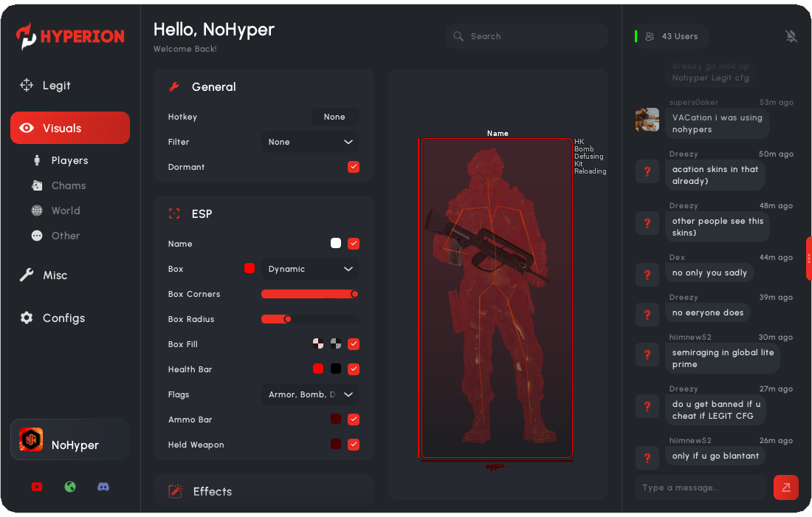
Task: Switch to the Legit section
Action: pos(56,86)
